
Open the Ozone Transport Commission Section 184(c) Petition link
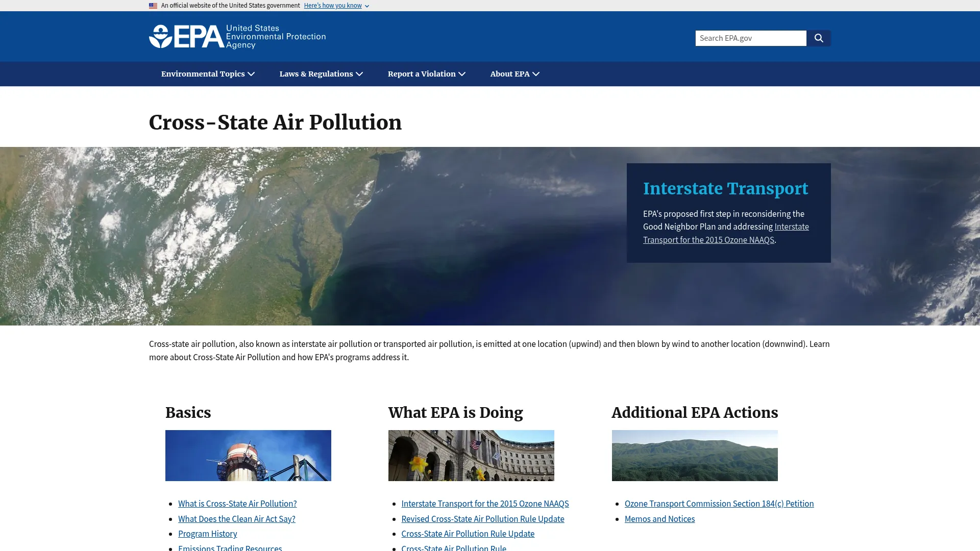point(719,504)
